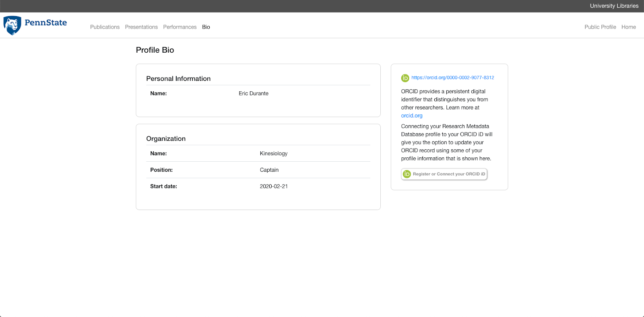Select the organization name Kinesiology

click(x=274, y=153)
